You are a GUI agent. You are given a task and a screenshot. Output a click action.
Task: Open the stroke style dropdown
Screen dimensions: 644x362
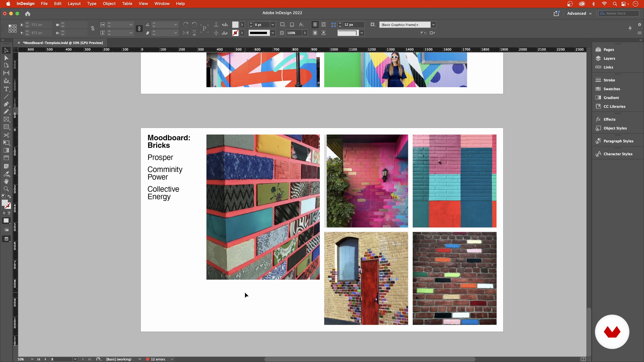coord(273,33)
